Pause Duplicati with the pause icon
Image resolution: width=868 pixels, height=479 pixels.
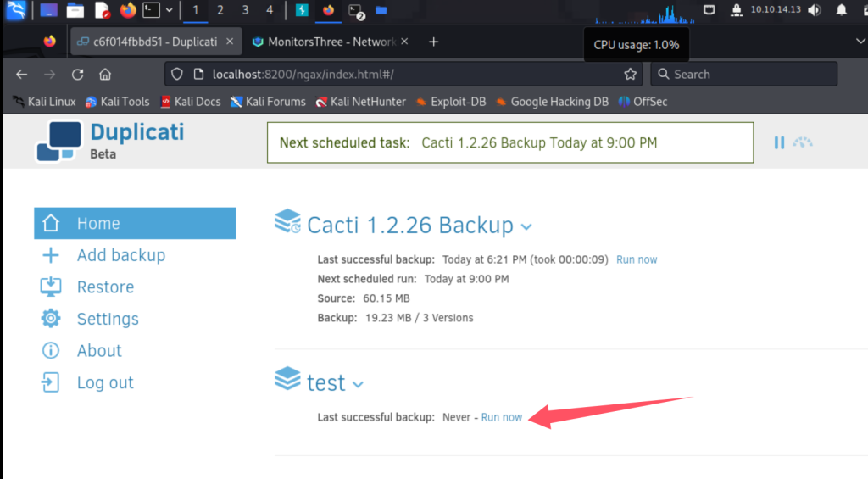[x=779, y=142]
